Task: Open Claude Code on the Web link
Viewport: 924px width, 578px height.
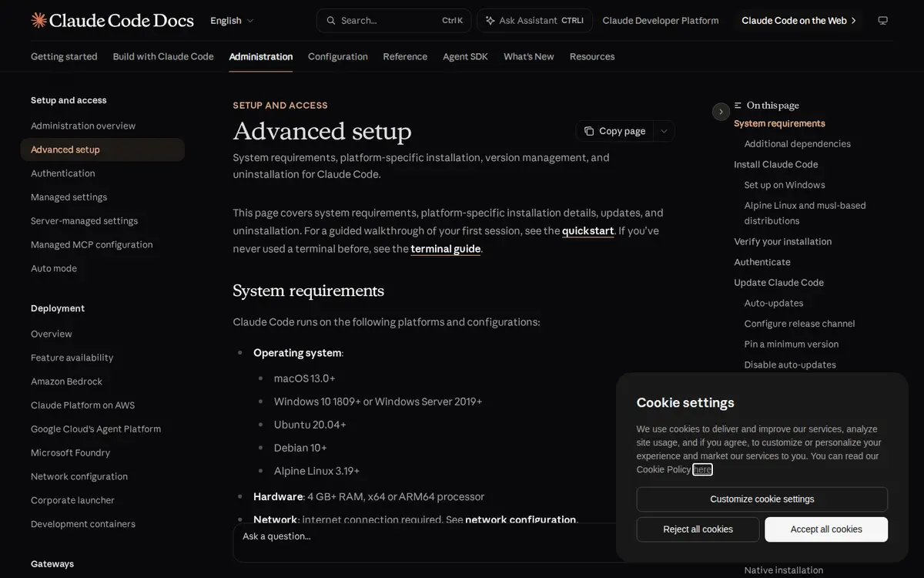Action: pos(799,21)
